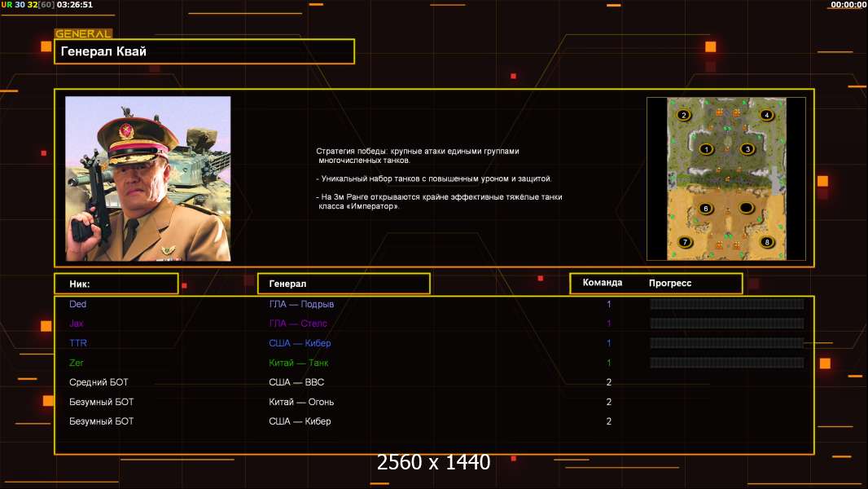Select start position 2 on the minimap
This screenshot has height=489, width=868.
(x=684, y=115)
